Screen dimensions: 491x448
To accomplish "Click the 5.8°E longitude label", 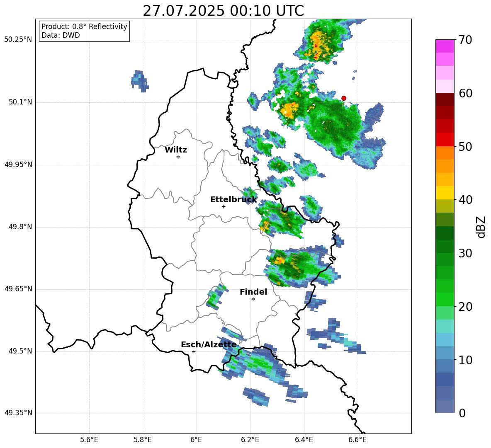I will click(143, 440).
